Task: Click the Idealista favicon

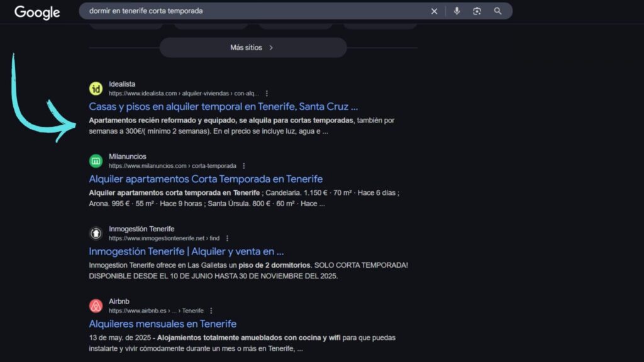Action: [x=96, y=89]
